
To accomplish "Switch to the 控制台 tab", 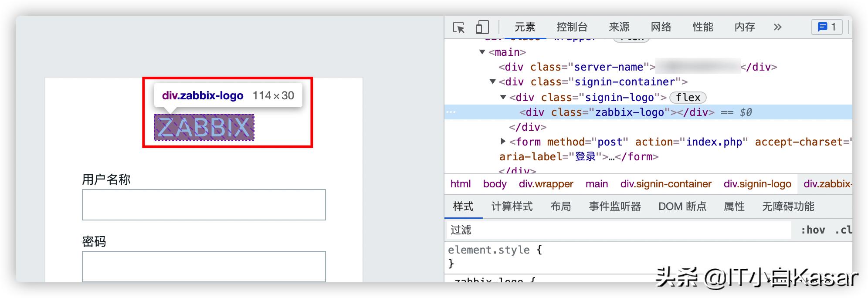I will click(572, 27).
